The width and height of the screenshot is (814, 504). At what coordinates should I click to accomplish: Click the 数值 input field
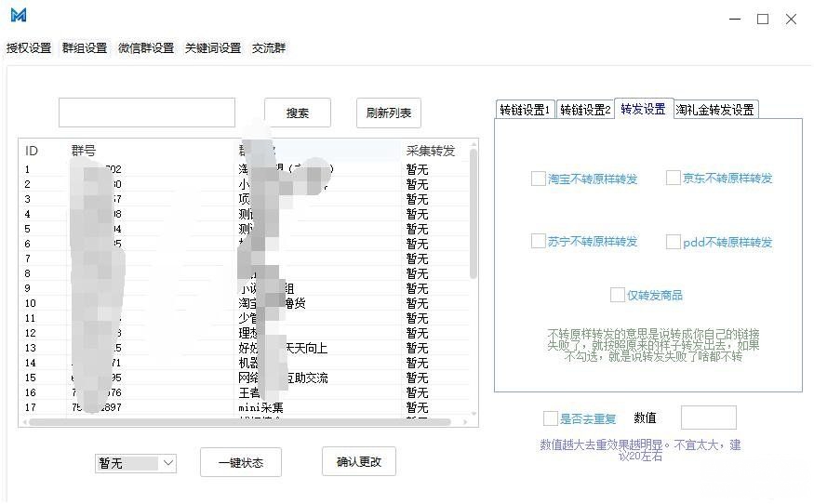pos(708,418)
